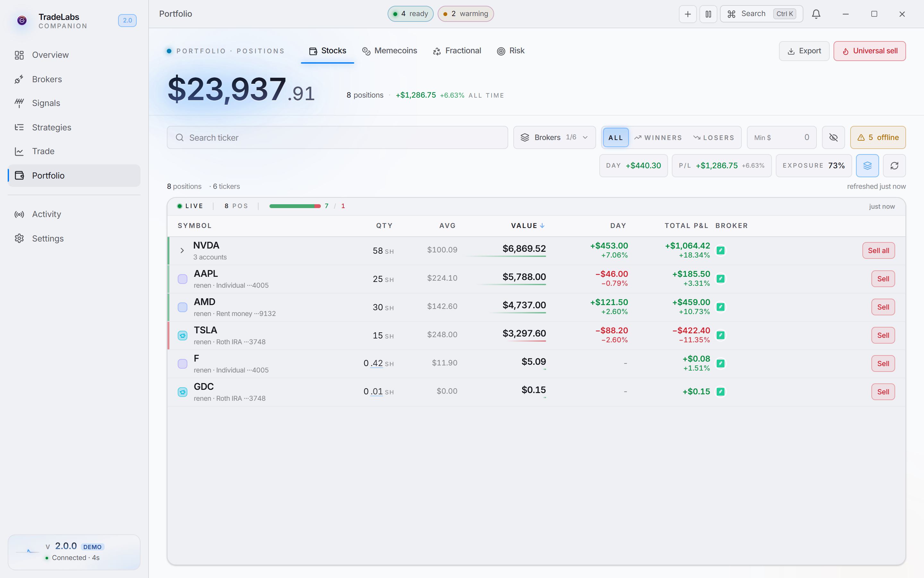Viewport: 924px width, 578px height.
Task: Select the F row checkbox
Action: pos(183,364)
